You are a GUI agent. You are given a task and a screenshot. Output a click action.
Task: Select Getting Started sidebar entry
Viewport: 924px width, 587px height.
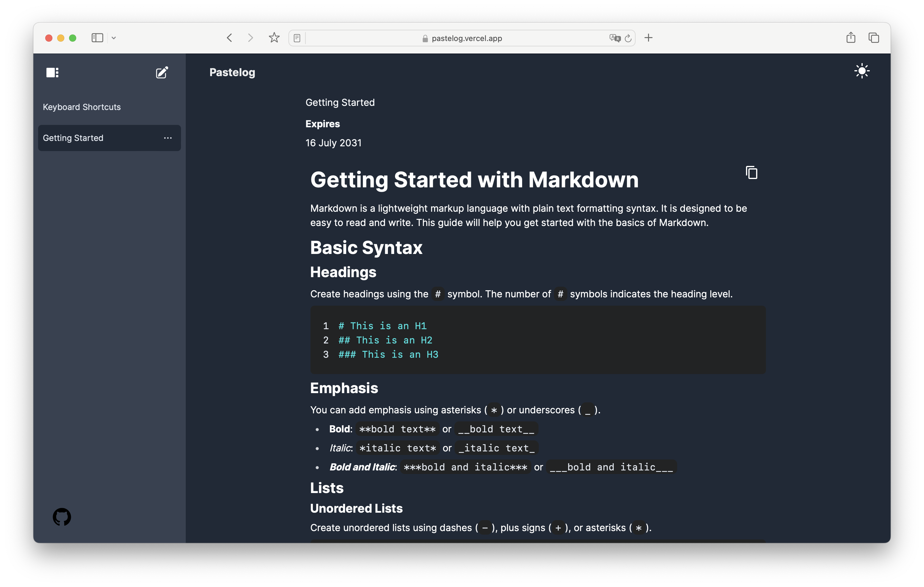pyautogui.click(x=73, y=138)
